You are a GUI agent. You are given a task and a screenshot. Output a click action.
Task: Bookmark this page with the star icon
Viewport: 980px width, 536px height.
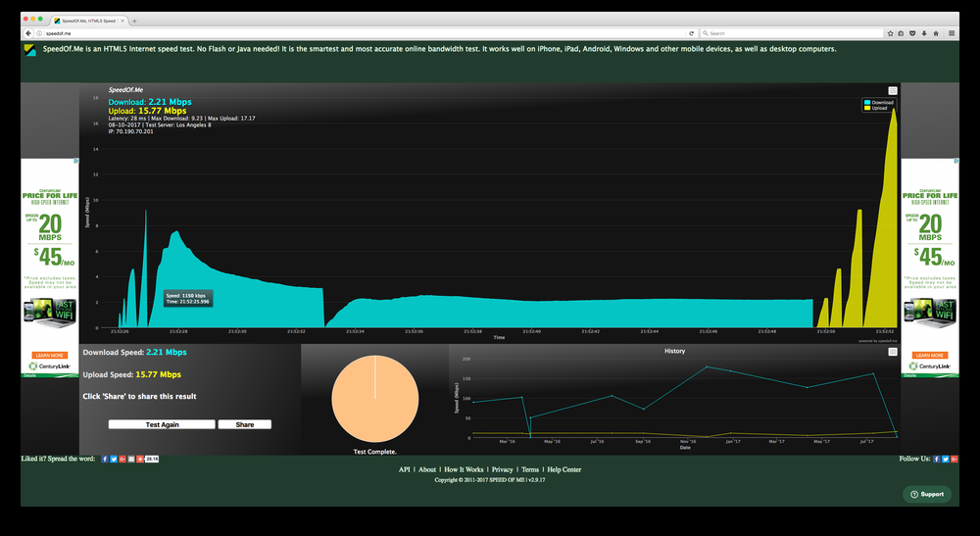point(890,33)
